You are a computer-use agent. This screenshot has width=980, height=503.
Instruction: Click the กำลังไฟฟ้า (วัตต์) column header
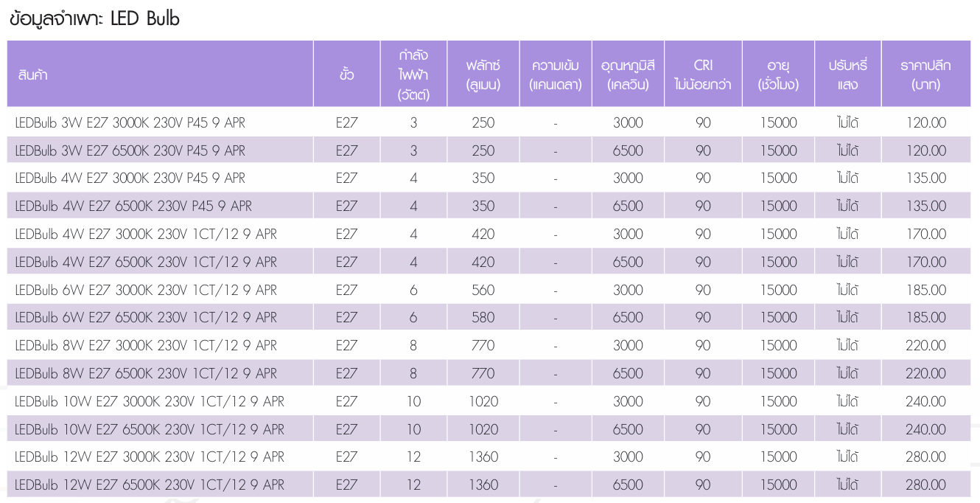click(x=413, y=74)
